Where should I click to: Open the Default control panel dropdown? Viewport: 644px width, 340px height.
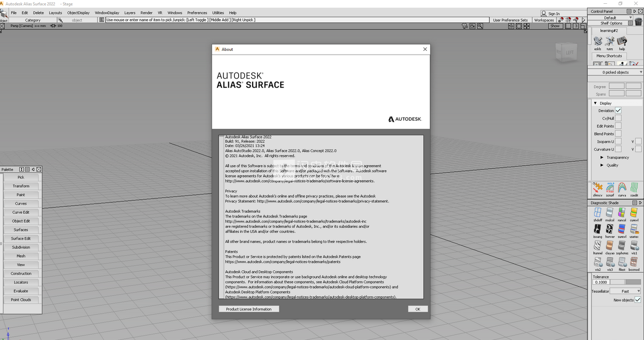click(610, 18)
